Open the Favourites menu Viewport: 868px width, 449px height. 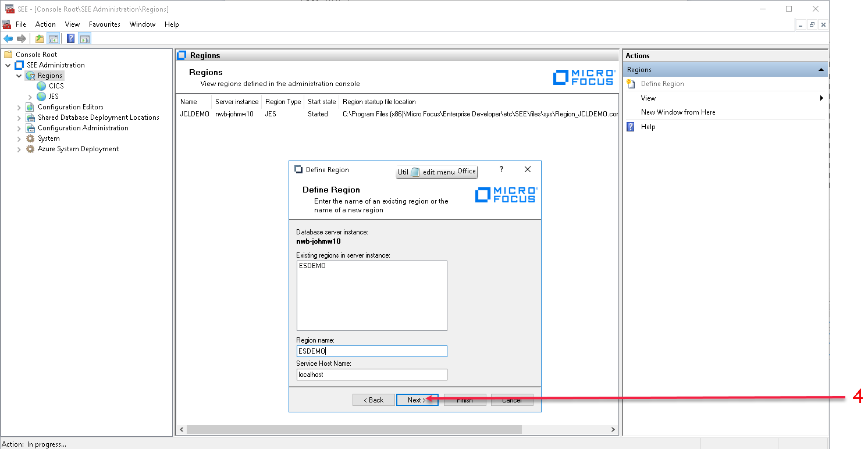point(105,24)
